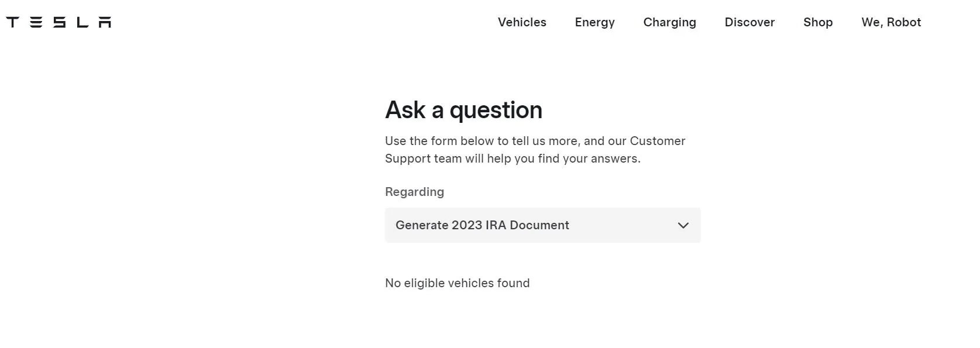980x348 pixels.
Task: Open the Energy menu
Action: coord(594,22)
